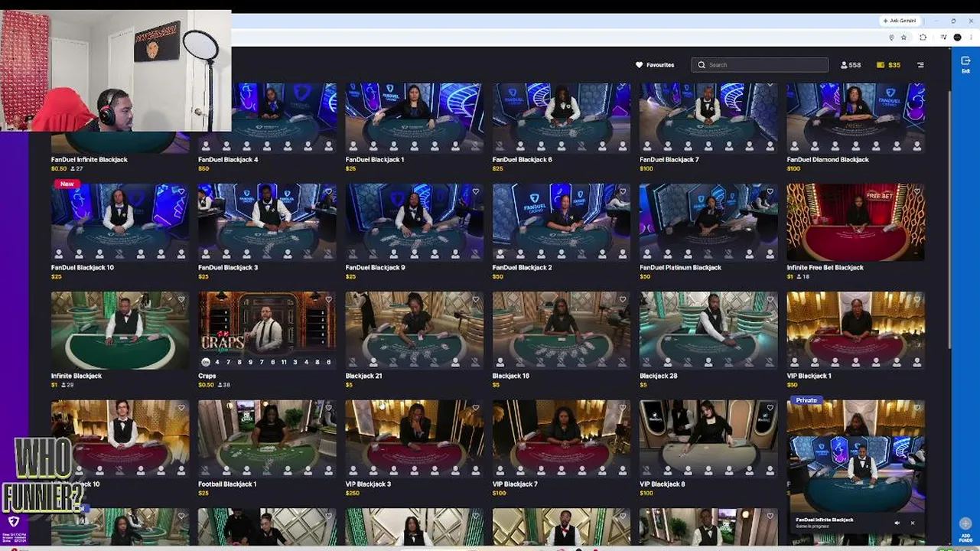This screenshot has width=980, height=551.
Task: Open the Infinite Blackjack table thumbnail
Action: 120,330
